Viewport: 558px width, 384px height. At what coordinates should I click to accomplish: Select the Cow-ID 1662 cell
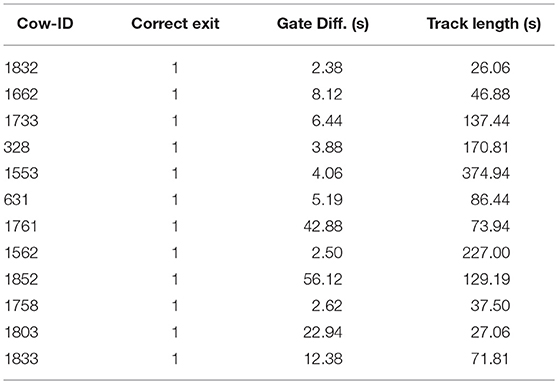[x=21, y=94]
